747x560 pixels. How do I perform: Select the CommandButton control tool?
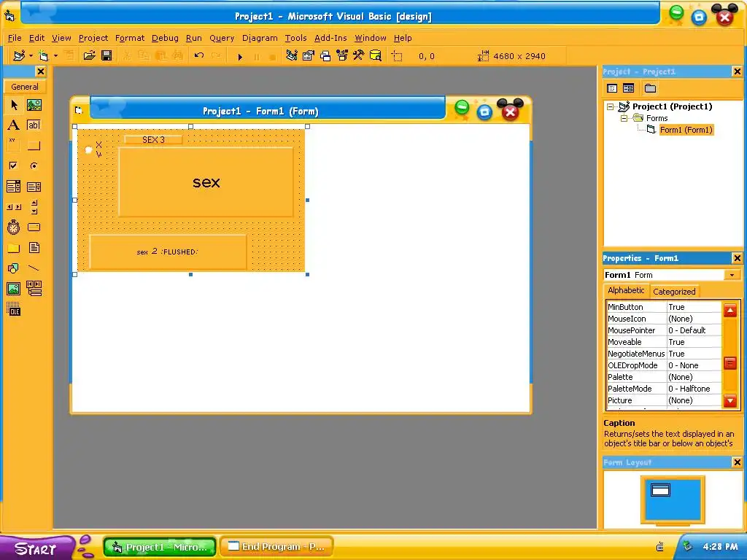(34, 145)
